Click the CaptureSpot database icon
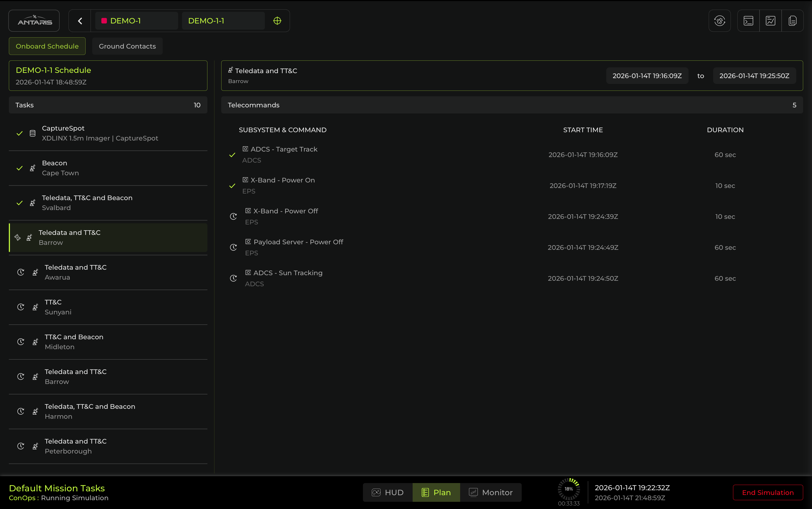This screenshot has width=812, height=509. pos(33,133)
